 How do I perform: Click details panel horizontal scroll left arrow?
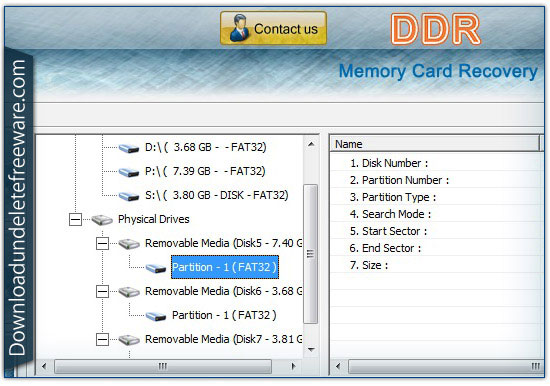(338, 366)
